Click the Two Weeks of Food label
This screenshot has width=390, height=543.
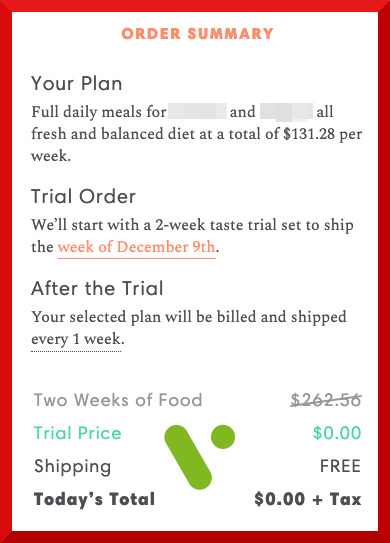tap(118, 400)
